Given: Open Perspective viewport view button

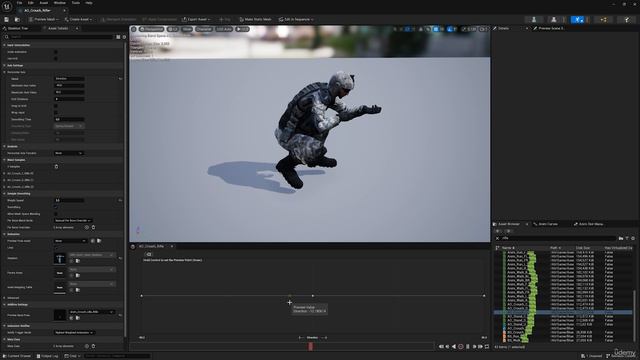Looking at the screenshot, I should (152, 29).
